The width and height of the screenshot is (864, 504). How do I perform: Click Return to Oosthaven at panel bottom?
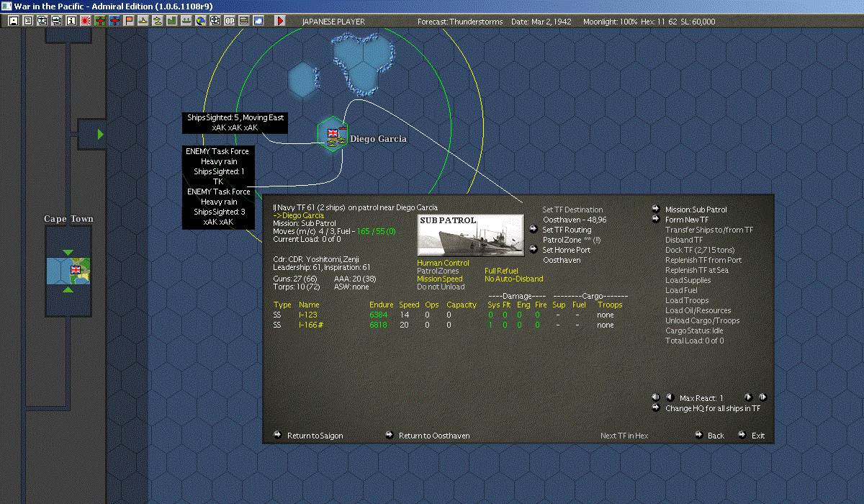tap(434, 436)
